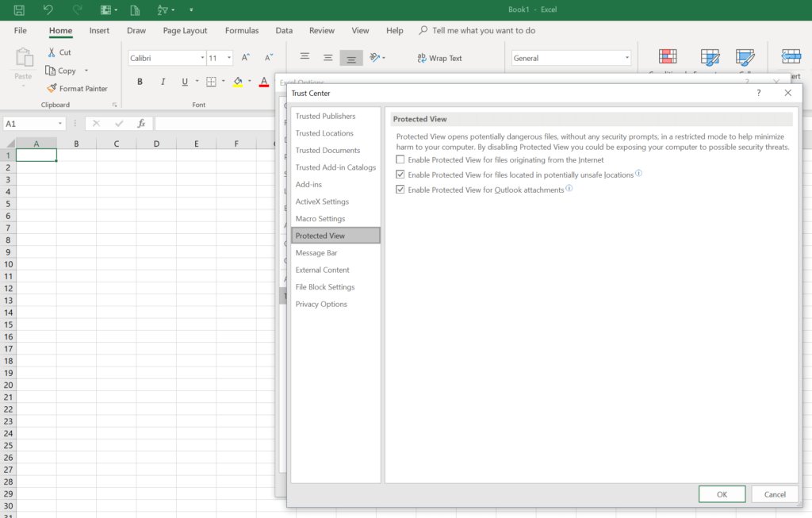Open the Review ribbon tab

[x=322, y=31]
